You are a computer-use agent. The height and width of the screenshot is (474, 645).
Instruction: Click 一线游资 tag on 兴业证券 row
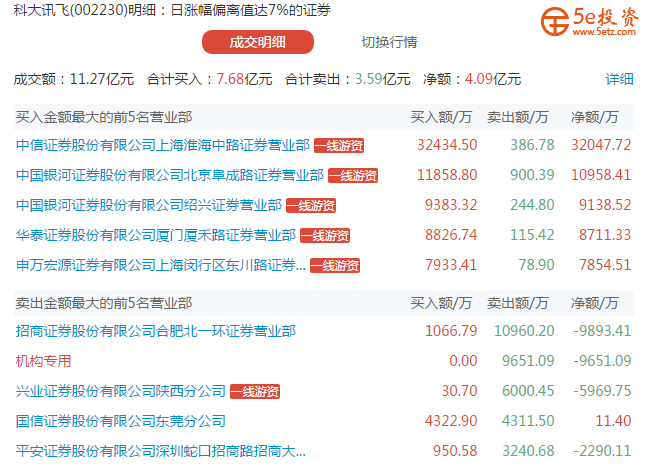point(255,391)
